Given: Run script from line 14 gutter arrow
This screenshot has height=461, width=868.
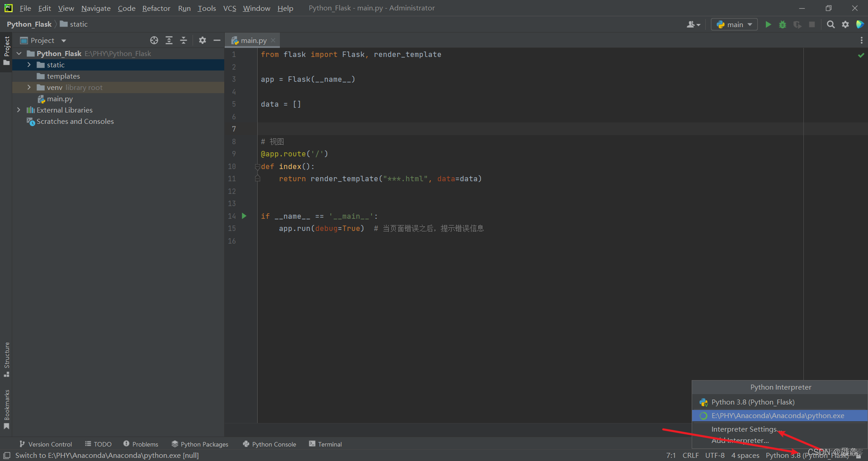Looking at the screenshot, I should (244, 216).
